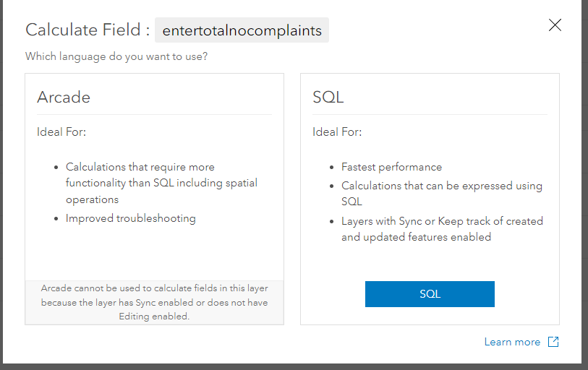Click the external link icon beside Learn more
The height and width of the screenshot is (370, 588).
(x=553, y=342)
